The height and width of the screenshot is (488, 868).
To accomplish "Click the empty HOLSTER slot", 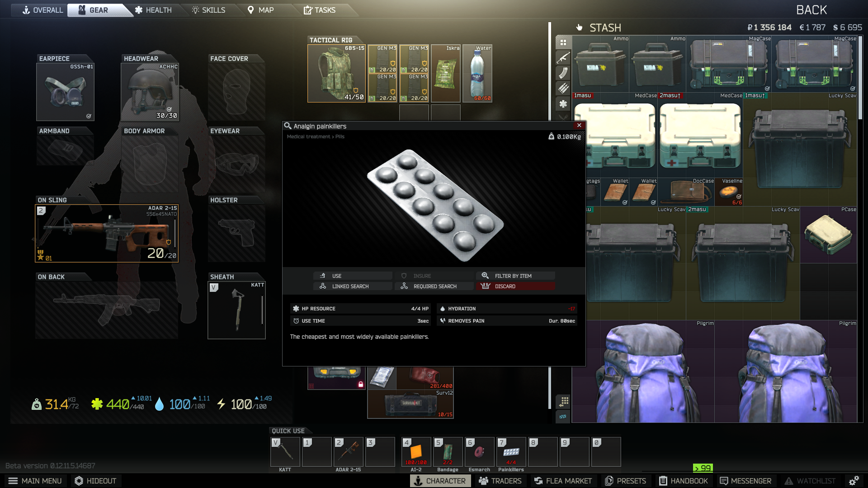I will pos(236,234).
